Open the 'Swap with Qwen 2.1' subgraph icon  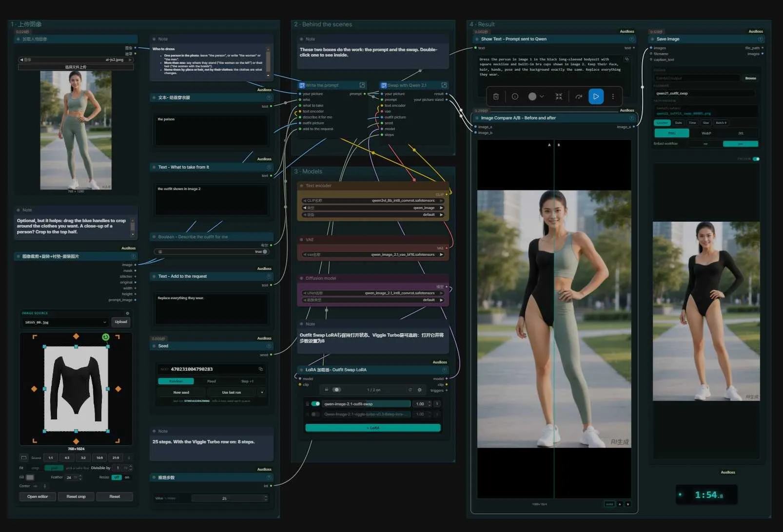click(x=444, y=85)
